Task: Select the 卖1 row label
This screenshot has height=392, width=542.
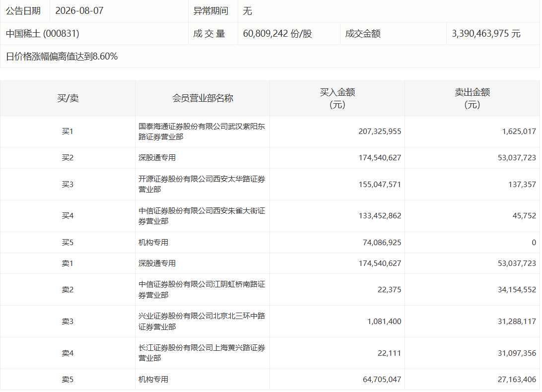Action: (x=68, y=263)
